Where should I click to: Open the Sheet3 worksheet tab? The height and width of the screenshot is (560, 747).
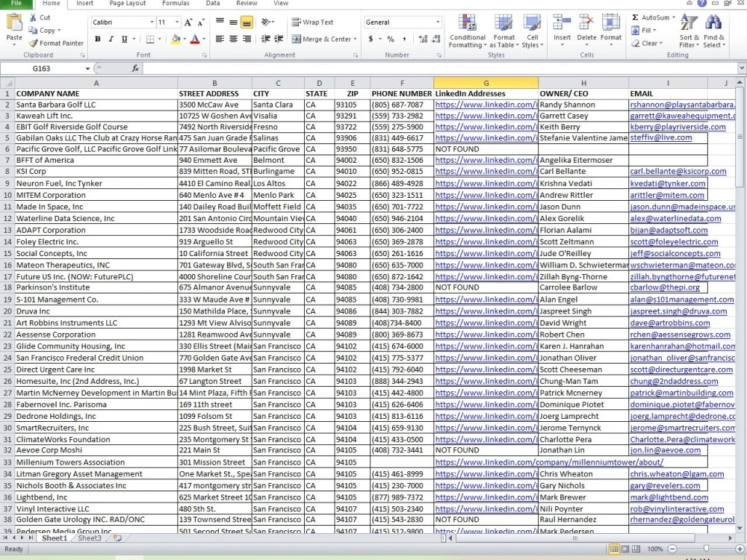90,538
